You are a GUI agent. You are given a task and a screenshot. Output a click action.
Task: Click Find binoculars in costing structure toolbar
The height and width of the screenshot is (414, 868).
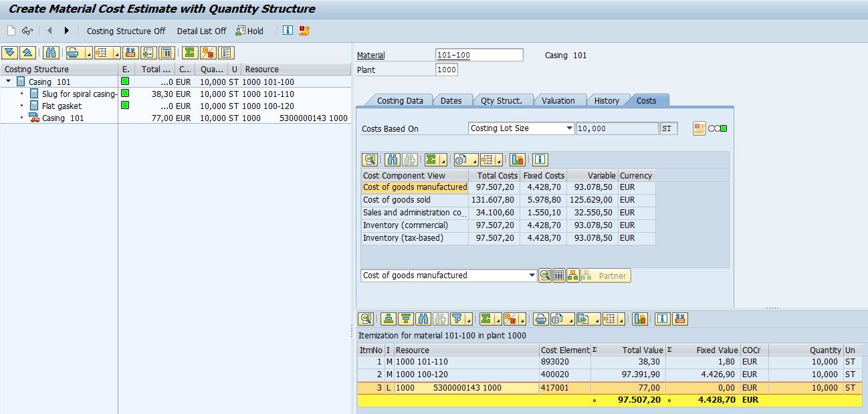coord(51,53)
